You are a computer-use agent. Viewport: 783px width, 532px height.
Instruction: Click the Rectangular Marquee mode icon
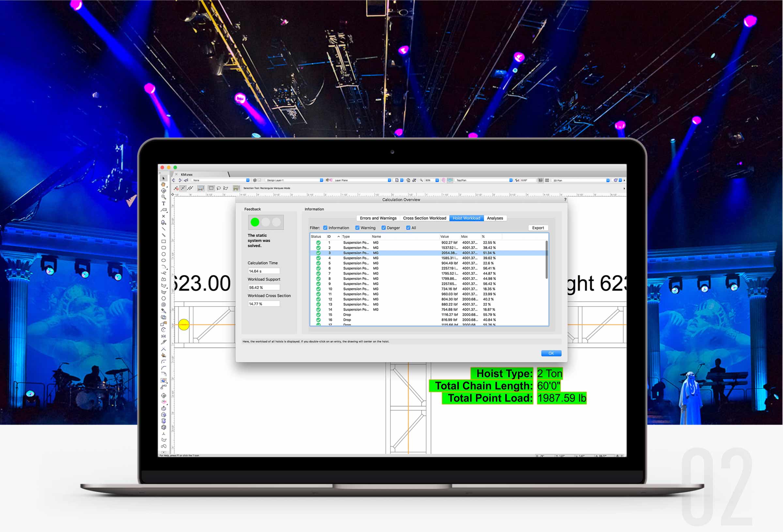click(211, 188)
